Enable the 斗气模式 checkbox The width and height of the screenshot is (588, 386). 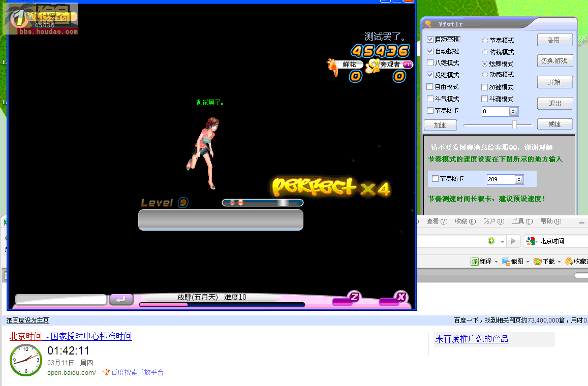(x=430, y=99)
